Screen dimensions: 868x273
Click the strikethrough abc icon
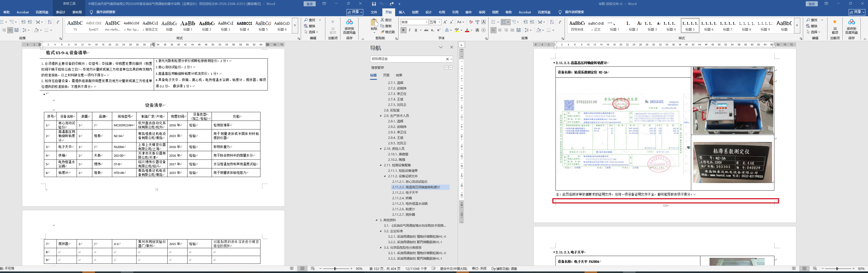tap(426, 30)
